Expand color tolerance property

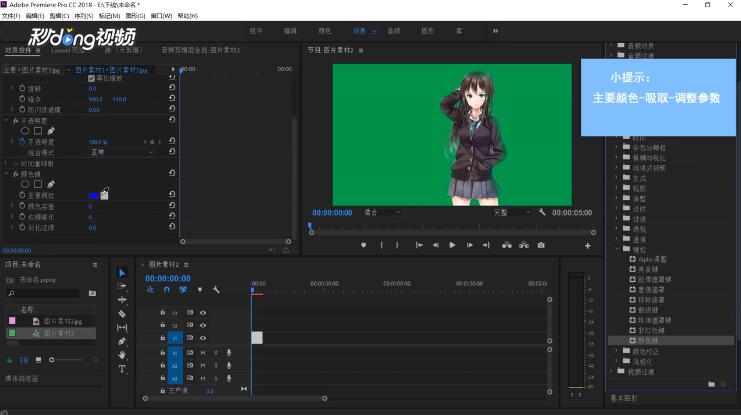[x=12, y=206]
